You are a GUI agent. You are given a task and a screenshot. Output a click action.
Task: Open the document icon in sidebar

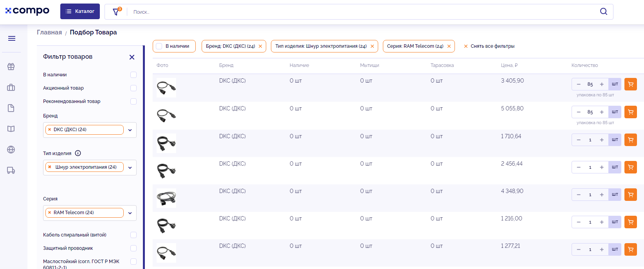click(11, 108)
